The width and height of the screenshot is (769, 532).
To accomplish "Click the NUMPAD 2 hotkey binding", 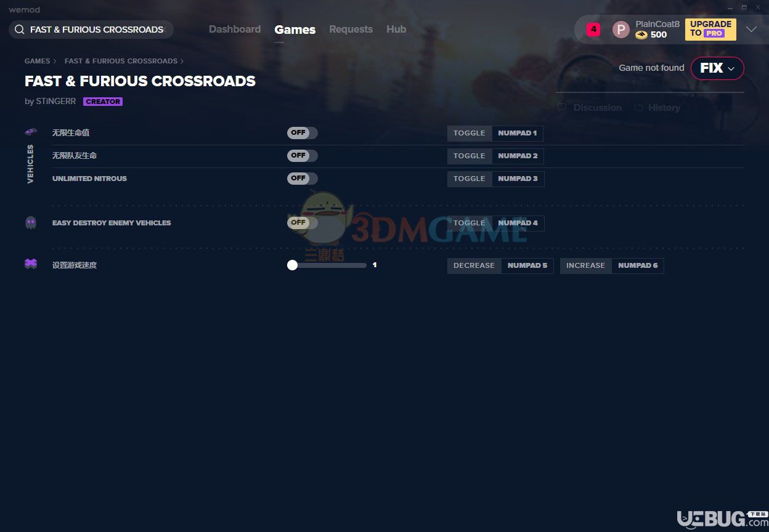I will click(518, 156).
